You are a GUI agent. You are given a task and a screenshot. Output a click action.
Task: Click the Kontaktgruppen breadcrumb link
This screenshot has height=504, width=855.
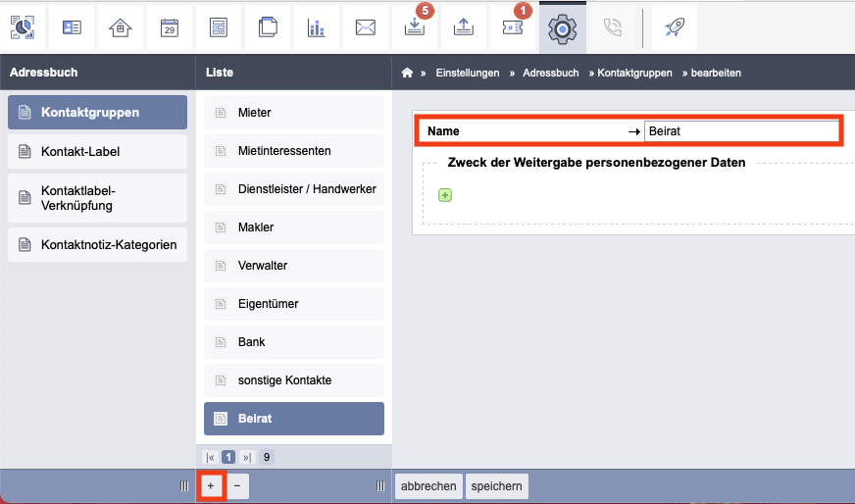pyautogui.click(x=634, y=73)
